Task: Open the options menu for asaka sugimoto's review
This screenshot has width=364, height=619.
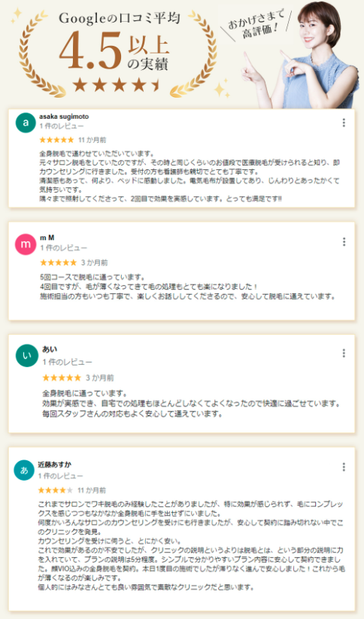Action: tap(344, 123)
